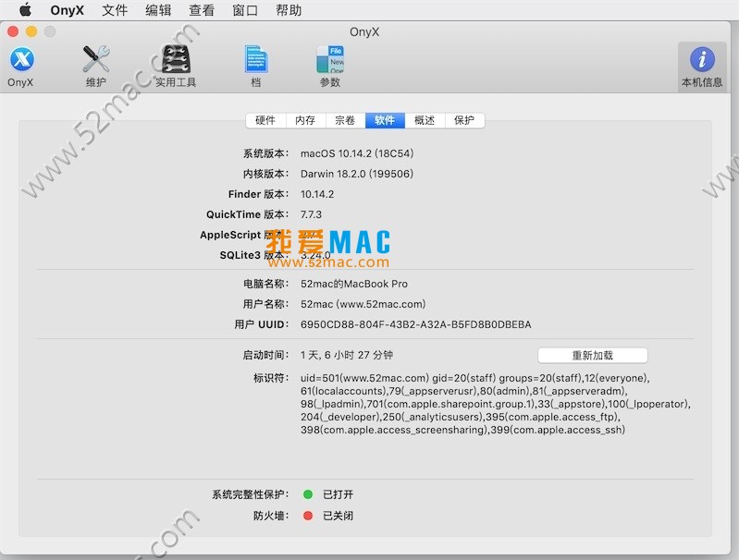Click the user name 52mac (www.52mac.com)

point(363,304)
